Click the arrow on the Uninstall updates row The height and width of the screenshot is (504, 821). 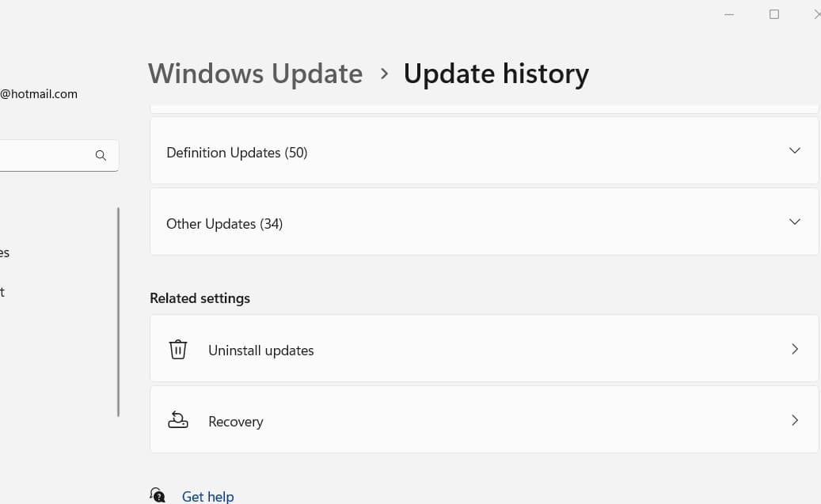pos(795,349)
